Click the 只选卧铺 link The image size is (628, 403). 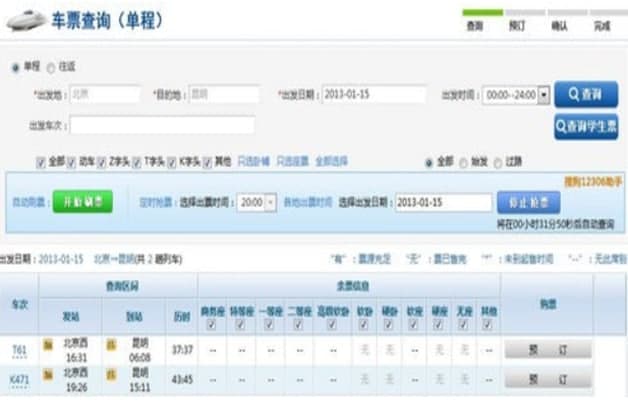click(254, 161)
